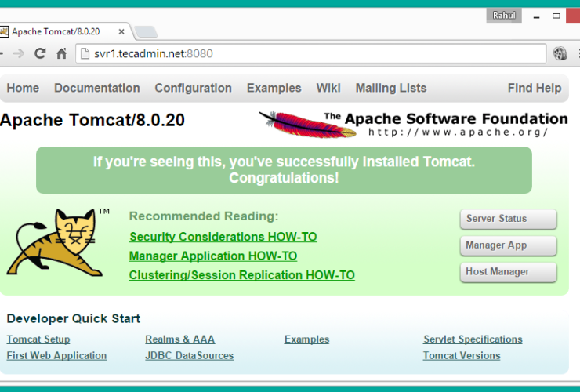Click the forward navigation arrow
Viewport: 580px width, 392px height.
point(19,53)
